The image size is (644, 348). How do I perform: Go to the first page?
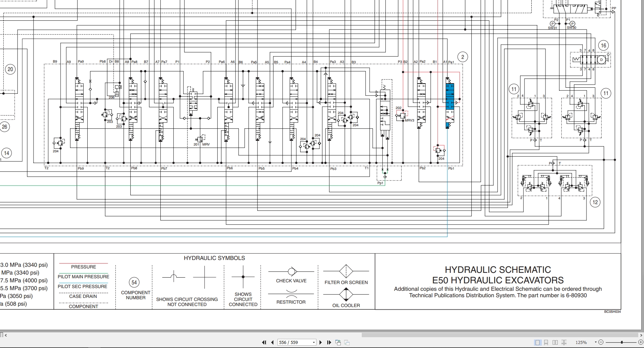pyautogui.click(x=264, y=342)
